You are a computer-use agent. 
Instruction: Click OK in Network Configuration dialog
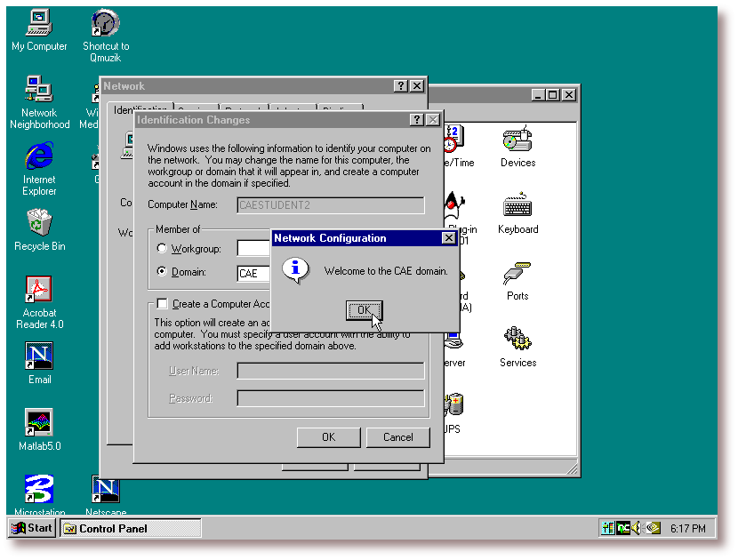[x=364, y=310]
